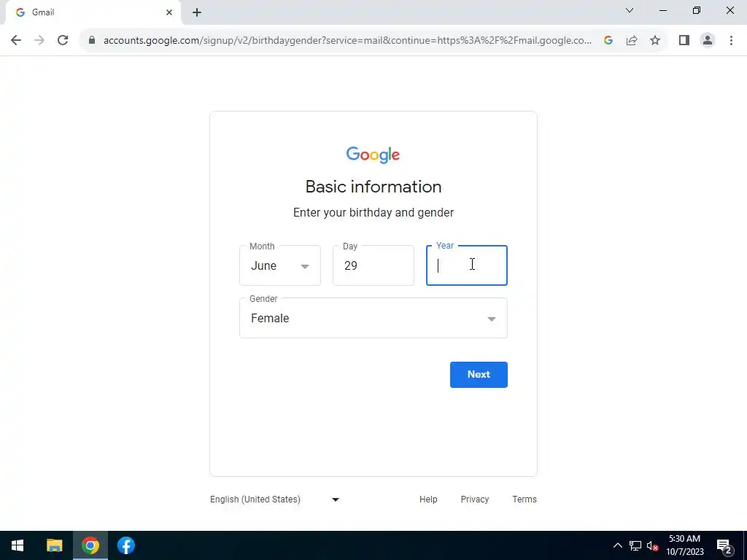Click the address bar URL
This screenshot has width=747, height=560.
[347, 41]
